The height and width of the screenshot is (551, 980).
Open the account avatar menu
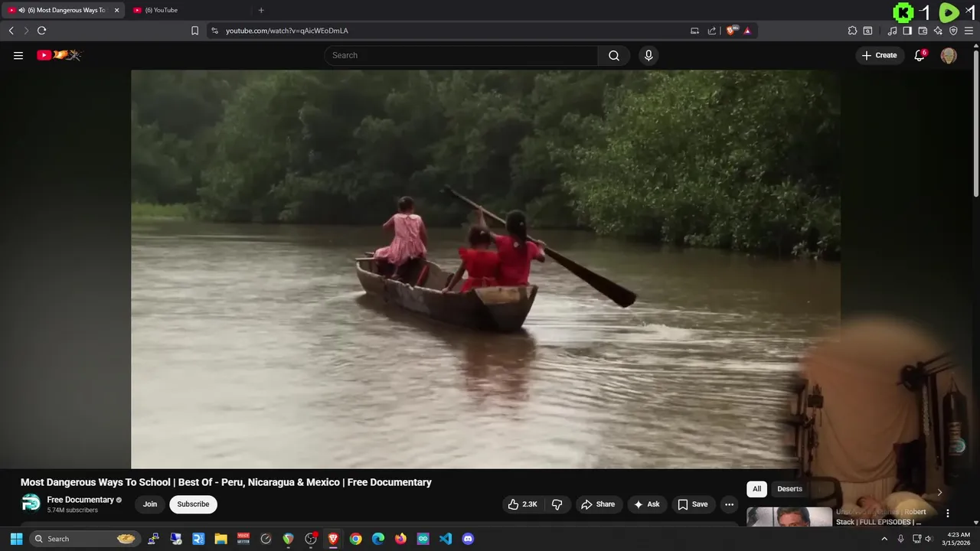click(949, 55)
